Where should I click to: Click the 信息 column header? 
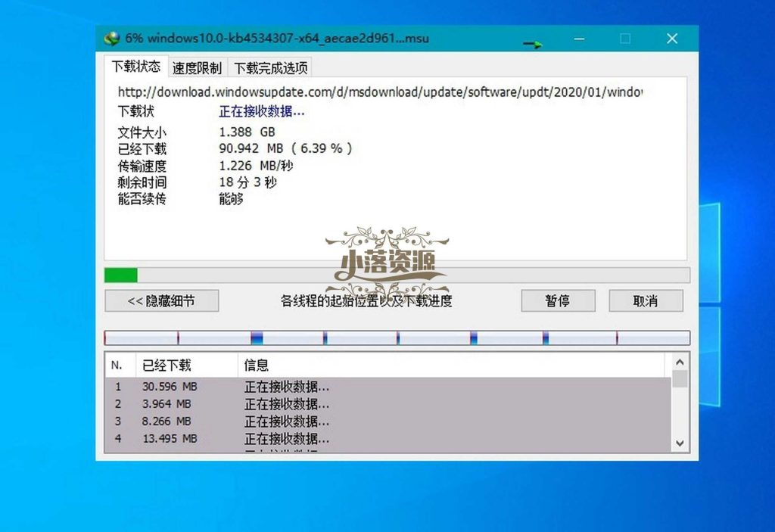click(x=451, y=366)
